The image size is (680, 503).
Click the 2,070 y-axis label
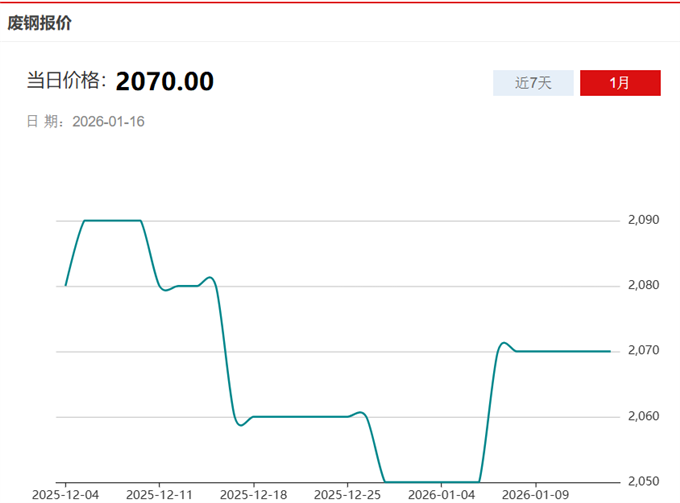[x=645, y=351]
